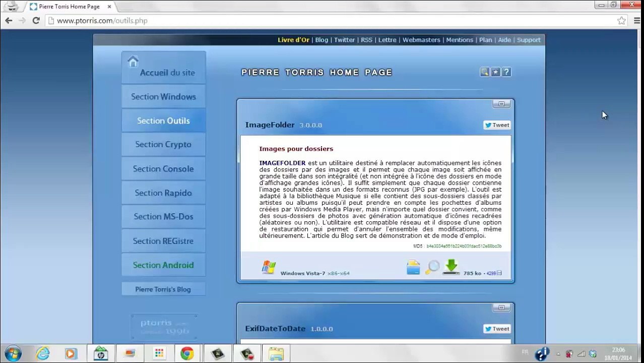Open the home icon above Accueil du site
The height and width of the screenshot is (363, 644).
(x=133, y=62)
